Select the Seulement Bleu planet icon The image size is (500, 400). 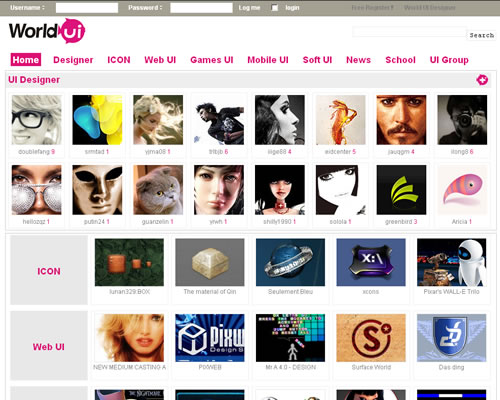pyautogui.click(x=290, y=262)
